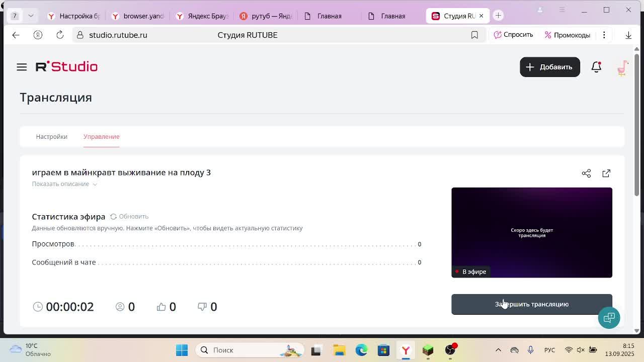Expand Показать описание
Image resolution: width=644 pixels, height=362 pixels.
(x=64, y=184)
